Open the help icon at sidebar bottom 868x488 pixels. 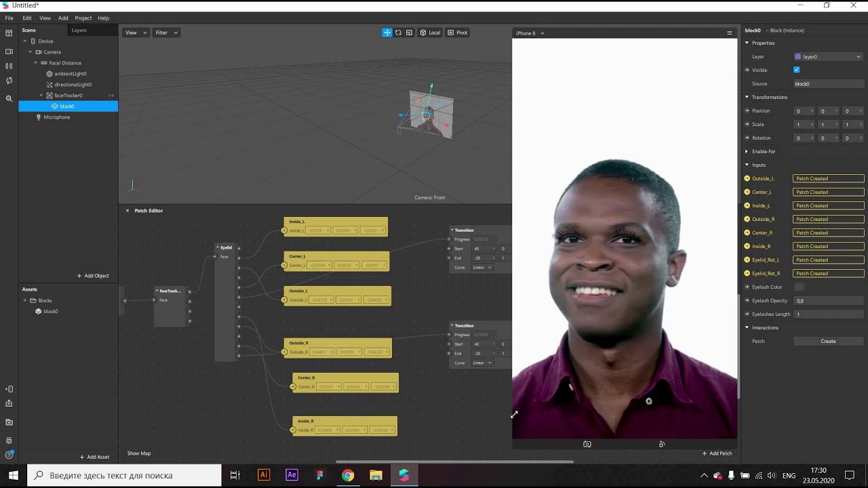pyautogui.click(x=9, y=455)
